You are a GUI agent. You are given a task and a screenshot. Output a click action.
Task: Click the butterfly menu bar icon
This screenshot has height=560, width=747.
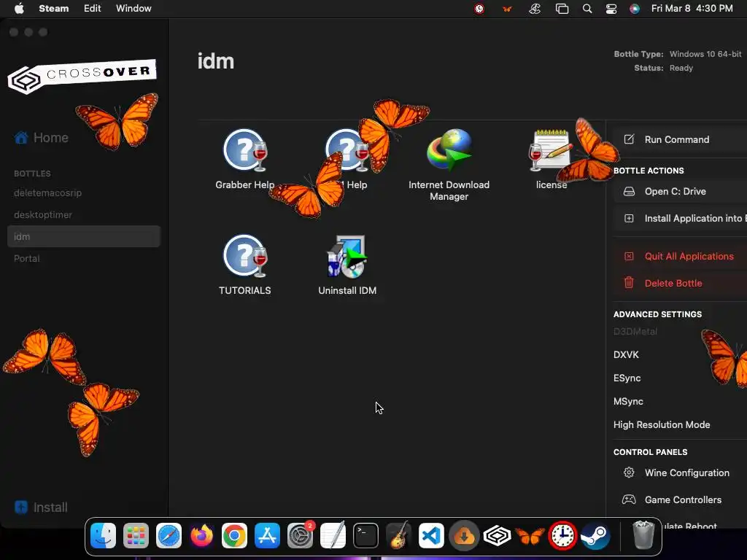click(x=508, y=9)
